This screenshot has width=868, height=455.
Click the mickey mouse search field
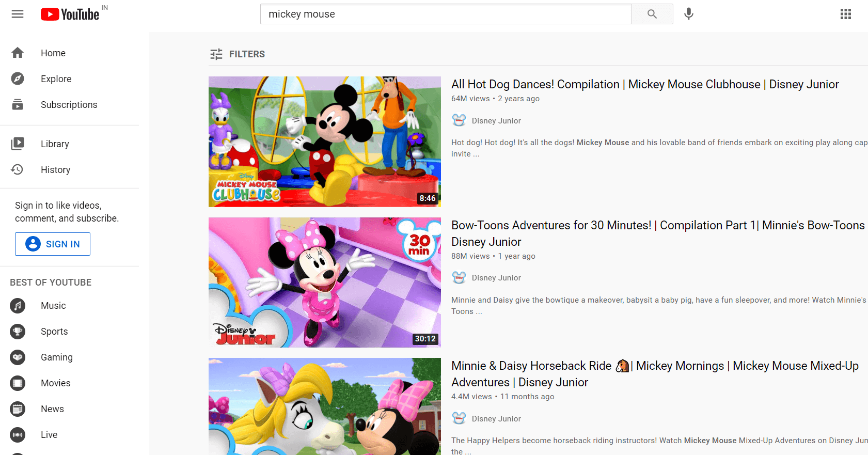(x=446, y=14)
